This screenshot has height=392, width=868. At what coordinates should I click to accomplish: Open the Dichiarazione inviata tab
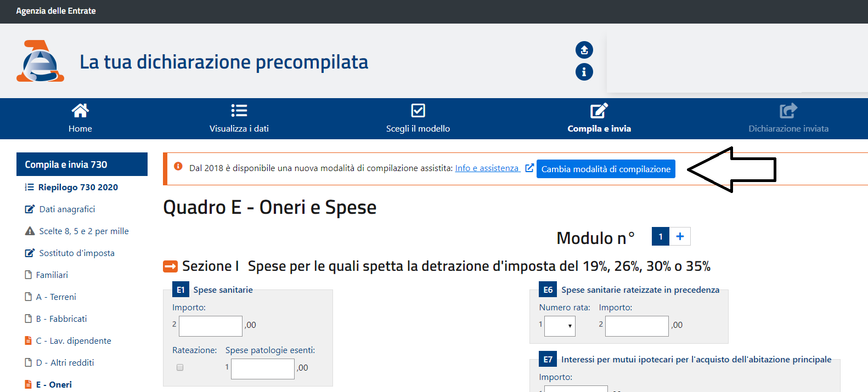[x=788, y=118]
